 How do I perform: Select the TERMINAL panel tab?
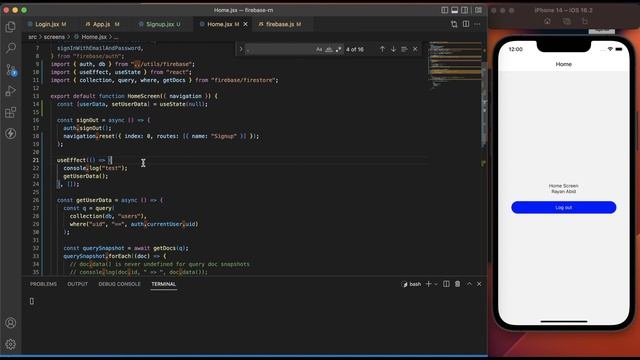163,284
